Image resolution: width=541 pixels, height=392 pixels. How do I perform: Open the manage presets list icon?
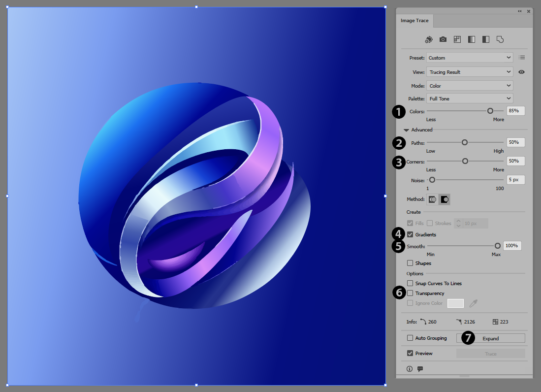pyautogui.click(x=522, y=58)
